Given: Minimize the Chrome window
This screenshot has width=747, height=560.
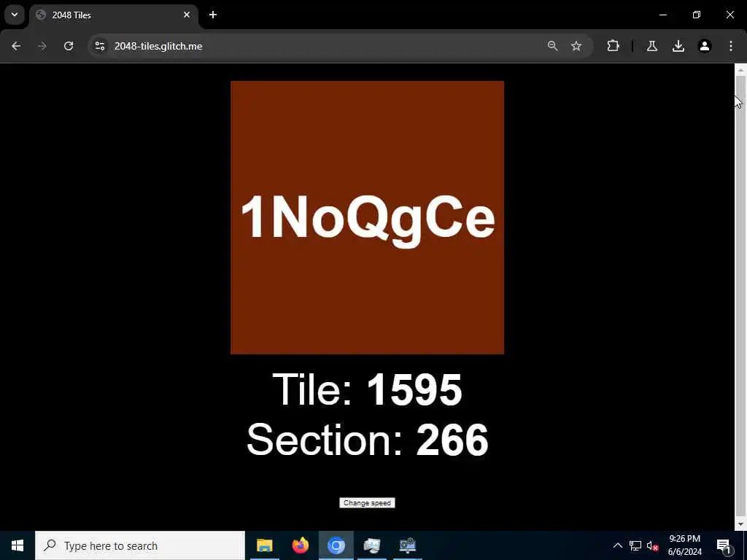Looking at the screenshot, I should click(x=663, y=15).
